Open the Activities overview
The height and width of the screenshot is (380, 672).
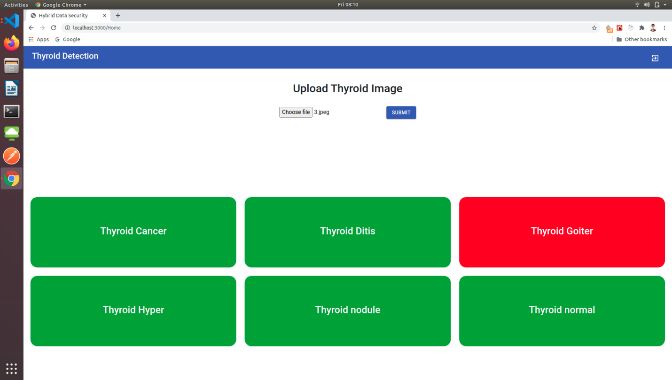(16, 5)
